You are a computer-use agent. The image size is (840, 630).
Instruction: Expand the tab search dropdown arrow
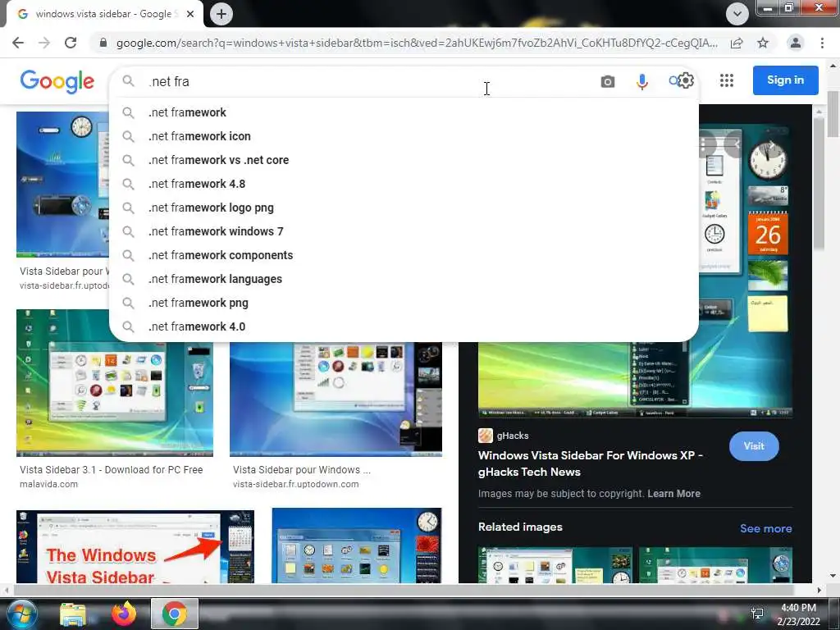tap(737, 14)
